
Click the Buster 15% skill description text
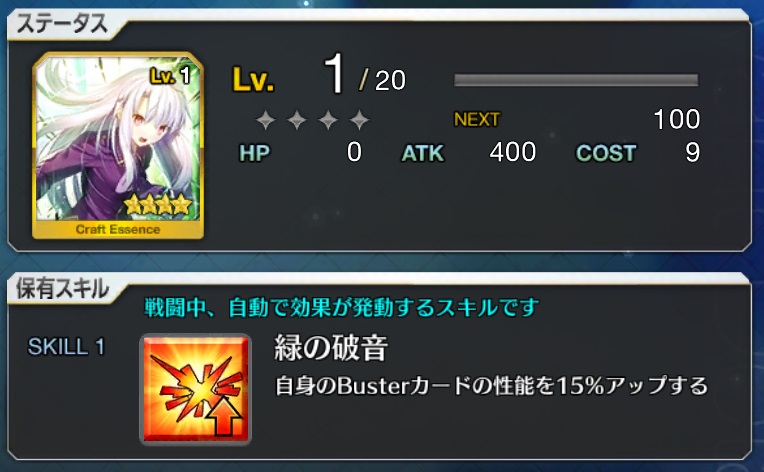point(492,386)
